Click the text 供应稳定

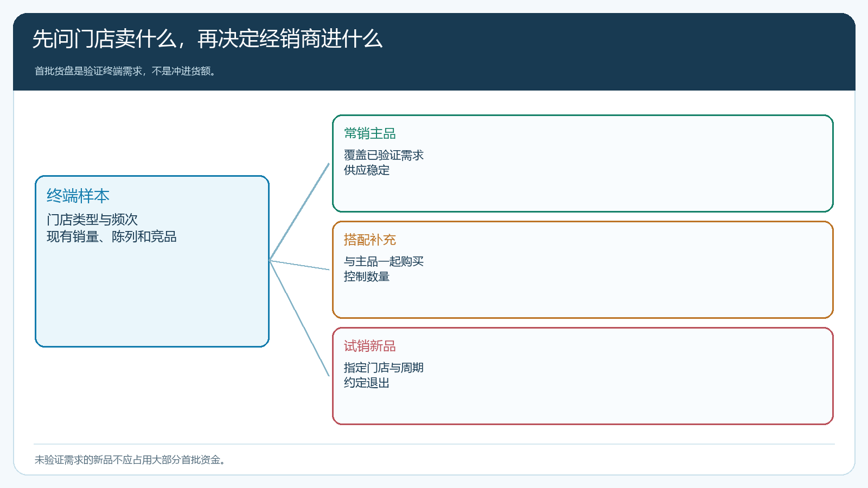[367, 170]
